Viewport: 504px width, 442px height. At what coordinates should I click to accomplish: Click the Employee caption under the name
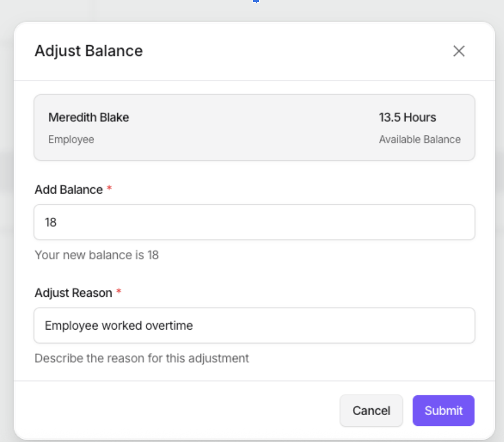click(x=71, y=139)
